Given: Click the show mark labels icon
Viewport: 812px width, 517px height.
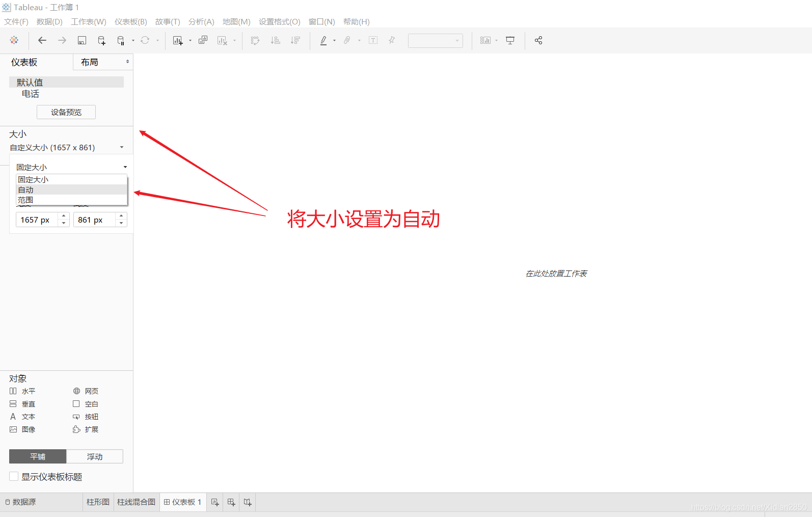Looking at the screenshot, I should pos(373,40).
